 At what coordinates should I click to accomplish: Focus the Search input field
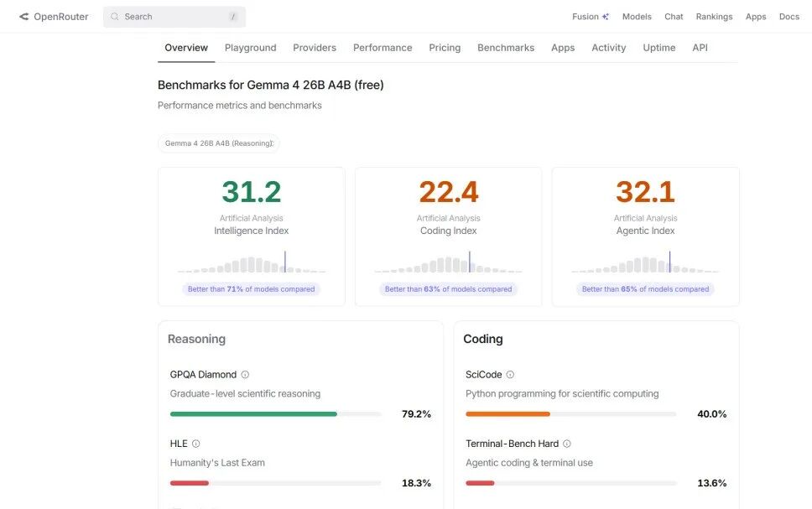(174, 17)
